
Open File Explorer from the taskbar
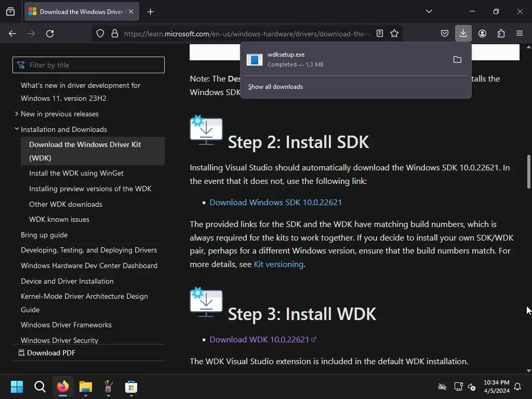[86, 387]
